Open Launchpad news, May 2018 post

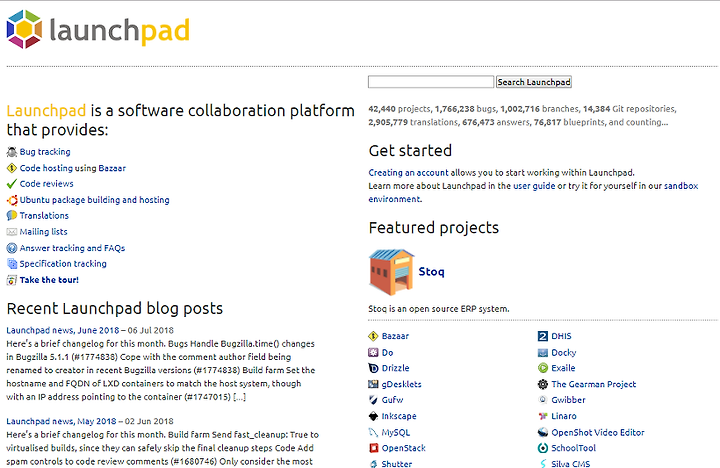[62, 421]
